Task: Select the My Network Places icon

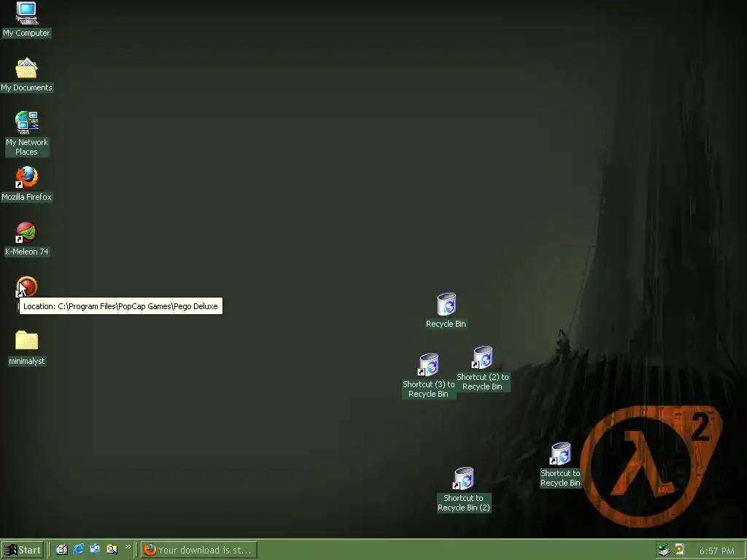Action: pos(27,122)
